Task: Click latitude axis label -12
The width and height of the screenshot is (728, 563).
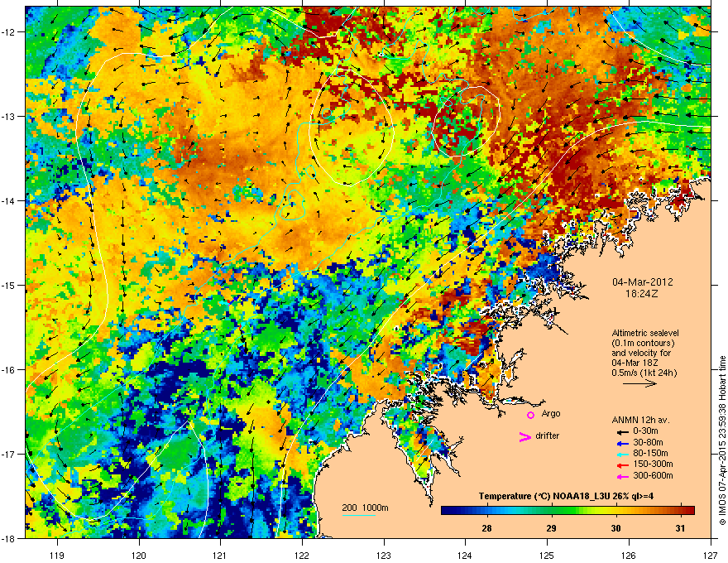Action: click(9, 32)
